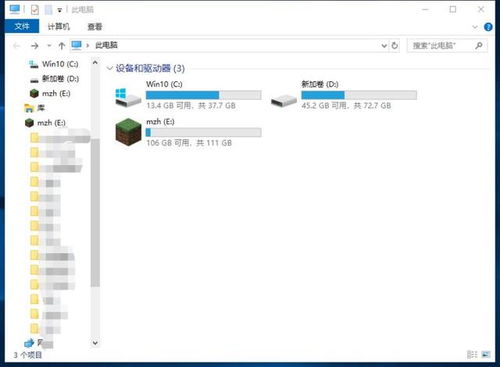
Task: Click the 此电脑 address bar breadcrumb
Action: (106, 45)
